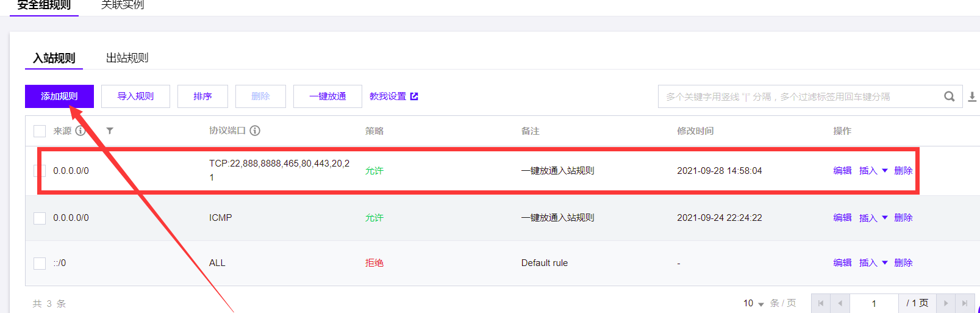Screen dimensions: 980x313
Task: Select the ::/0 Default rule checkbox
Action: coord(40,264)
